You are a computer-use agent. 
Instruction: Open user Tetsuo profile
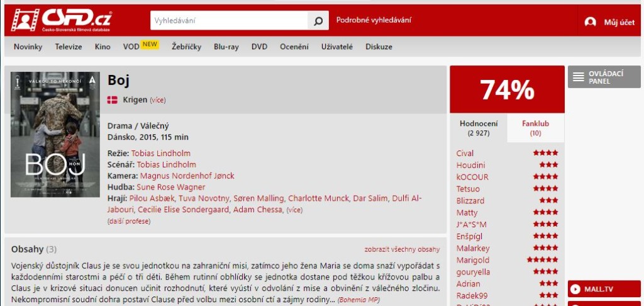click(x=468, y=189)
